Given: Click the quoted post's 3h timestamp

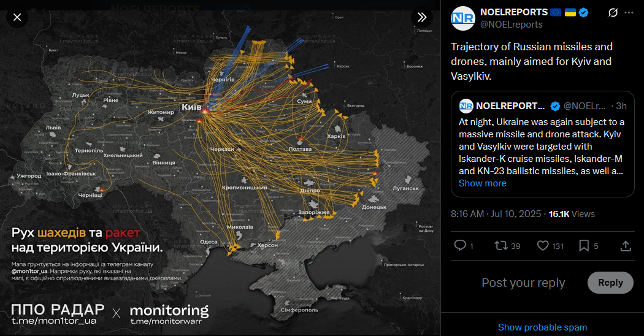Looking at the screenshot, I should [x=621, y=106].
